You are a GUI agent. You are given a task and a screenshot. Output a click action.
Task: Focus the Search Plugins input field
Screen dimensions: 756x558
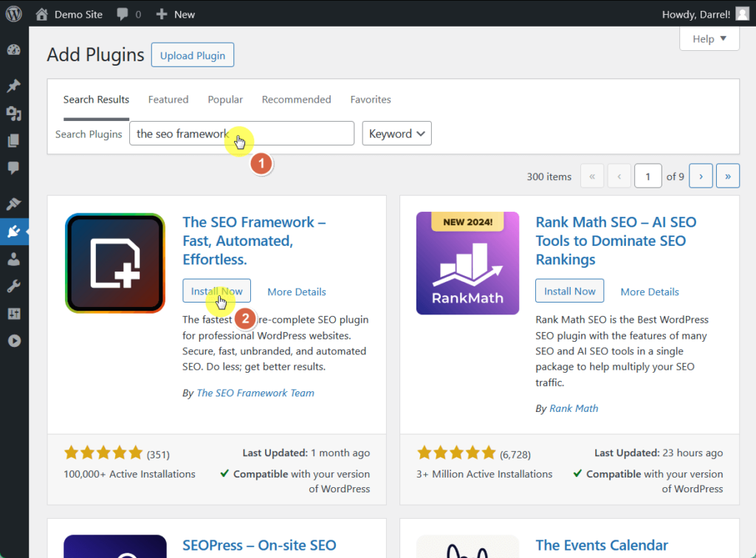(x=241, y=134)
